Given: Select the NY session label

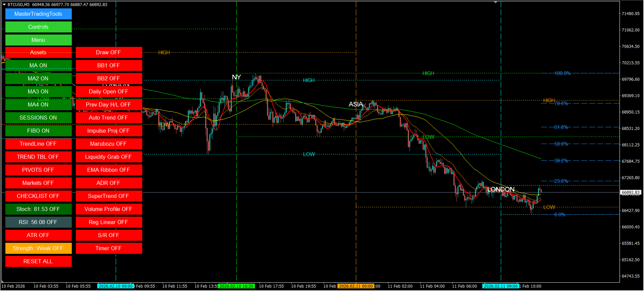Looking at the screenshot, I should (236, 77).
